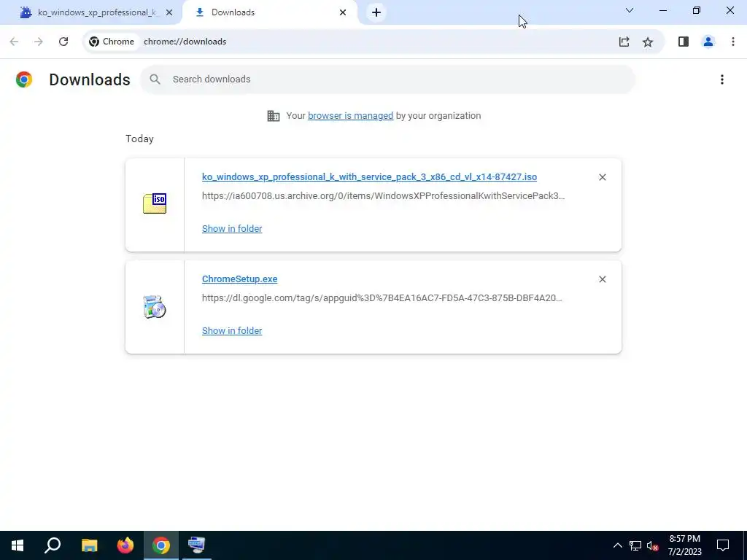Reload the downloads page
This screenshot has width=747, height=560.
(x=63, y=42)
